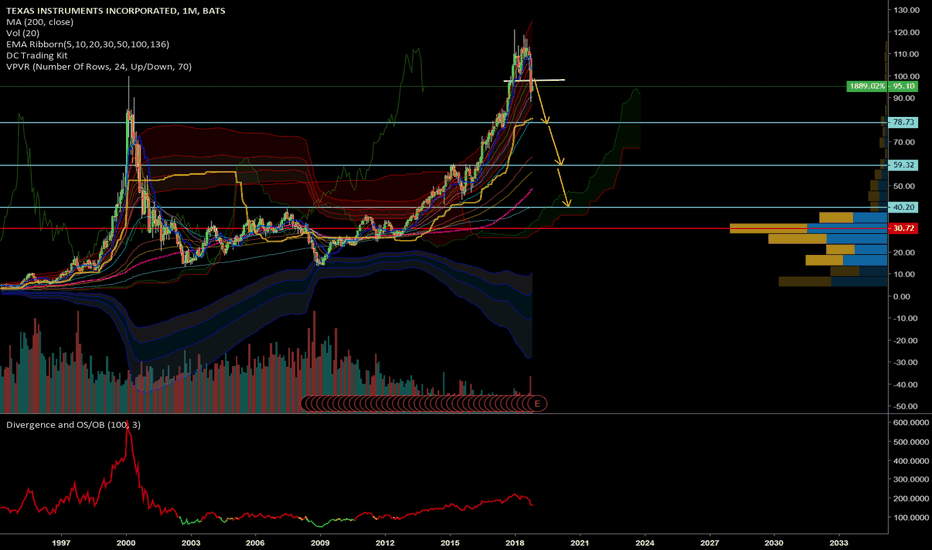Click '130.00' on the price axis
932x550 pixels.
[x=906, y=10]
